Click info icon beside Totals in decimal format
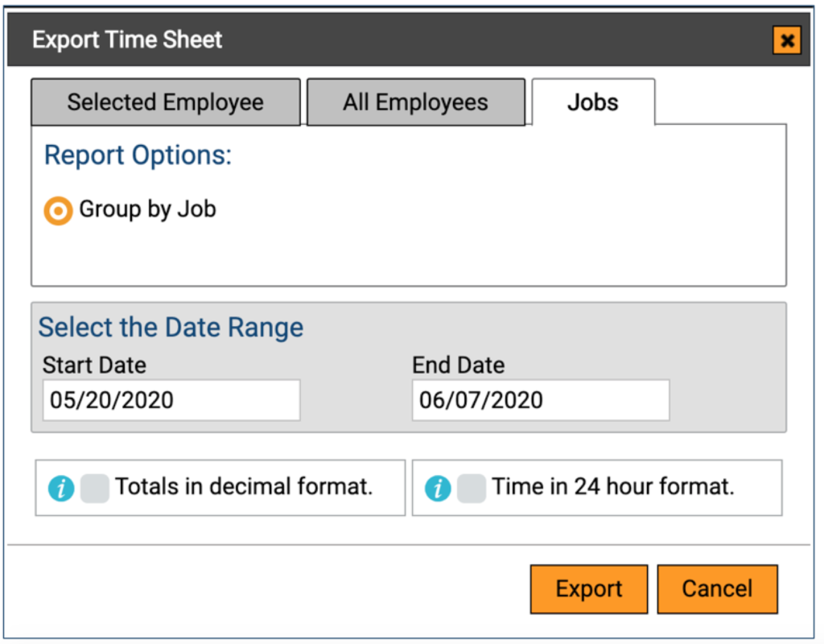Screen dimensions: 824x644 pos(61,488)
